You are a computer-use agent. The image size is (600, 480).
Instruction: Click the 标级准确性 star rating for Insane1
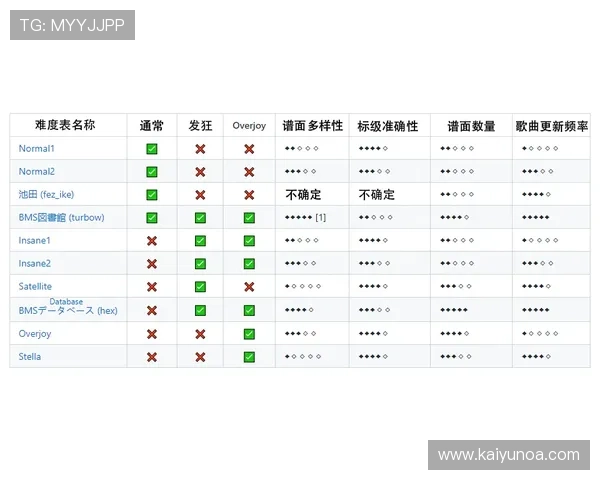[x=373, y=240]
